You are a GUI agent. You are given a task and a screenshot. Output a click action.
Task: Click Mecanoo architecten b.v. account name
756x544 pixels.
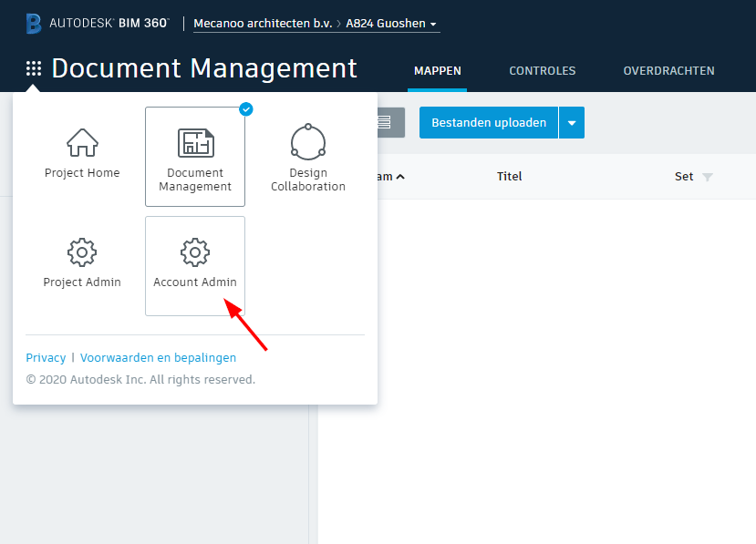(263, 23)
